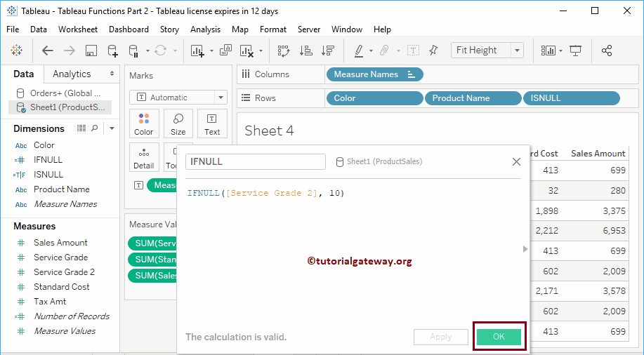644x355 pixels.
Task: Click the Pause Auto Updates icon
Action: point(133,51)
